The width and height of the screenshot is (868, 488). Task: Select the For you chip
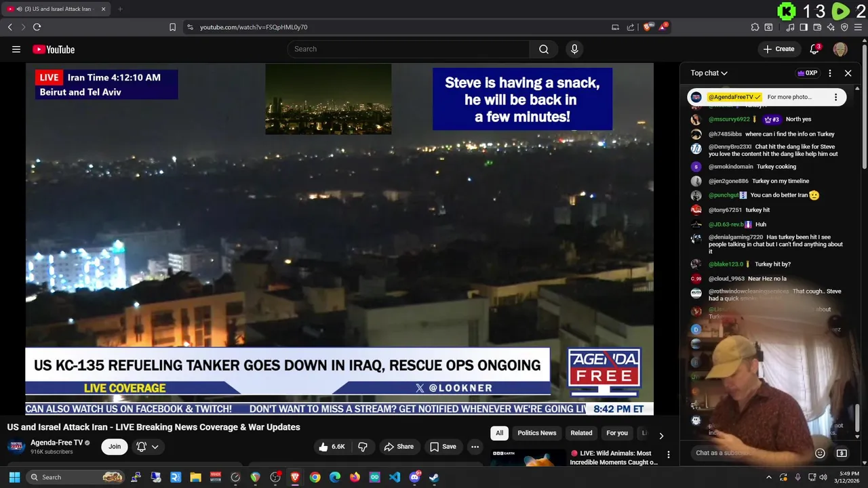pyautogui.click(x=617, y=433)
